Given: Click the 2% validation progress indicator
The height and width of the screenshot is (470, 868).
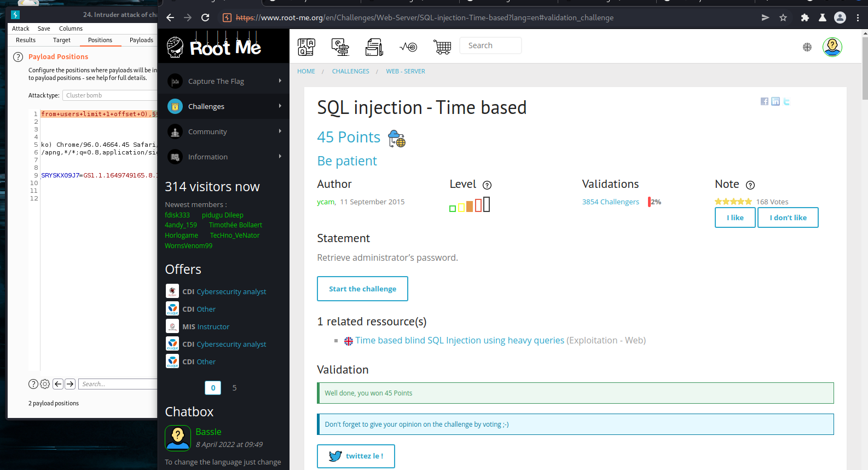Looking at the screenshot, I should point(655,202).
